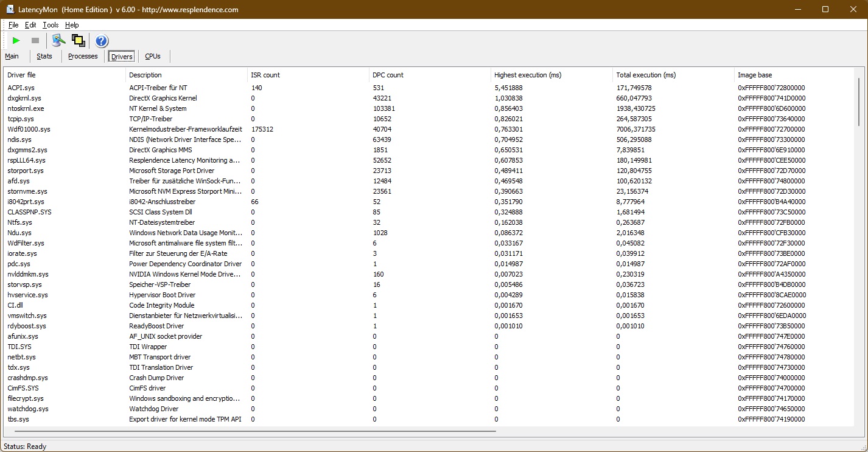The height and width of the screenshot is (452, 868).
Task: Select the watchdog.sys driver row
Action: click(429, 409)
